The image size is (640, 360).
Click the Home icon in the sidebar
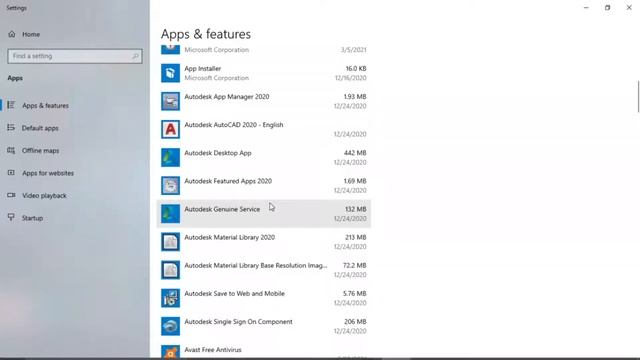(x=11, y=34)
